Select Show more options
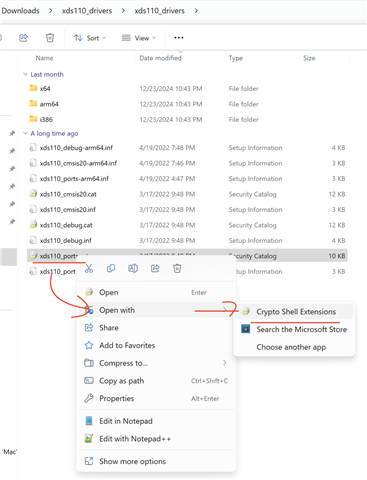The width and height of the screenshot is (367, 480). 156,461
